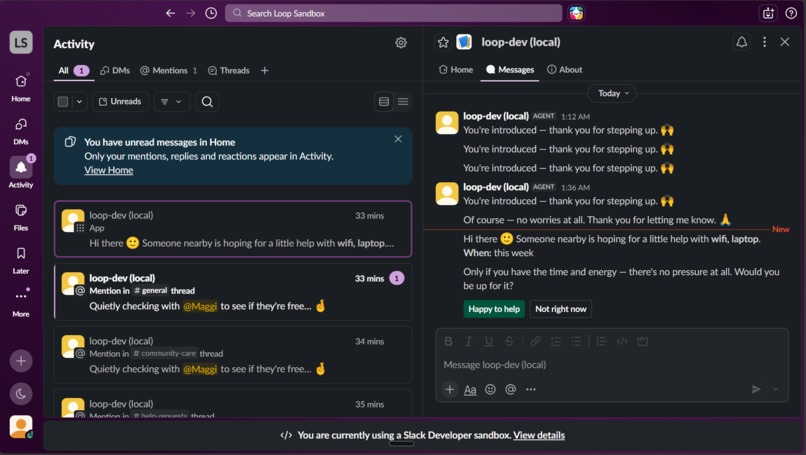Toggle strikethrough formatting in composer
806x455 pixels.
pyautogui.click(x=509, y=341)
